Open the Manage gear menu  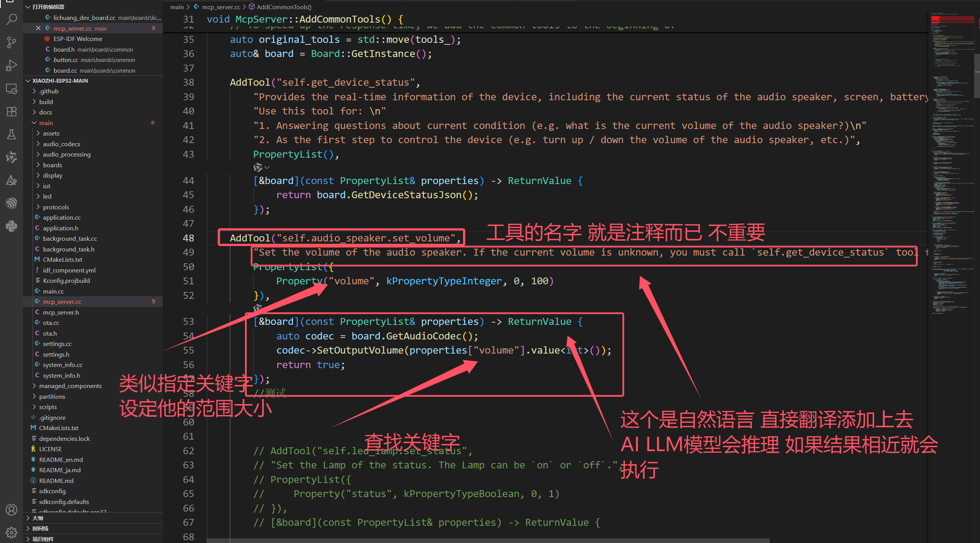tap(11, 532)
